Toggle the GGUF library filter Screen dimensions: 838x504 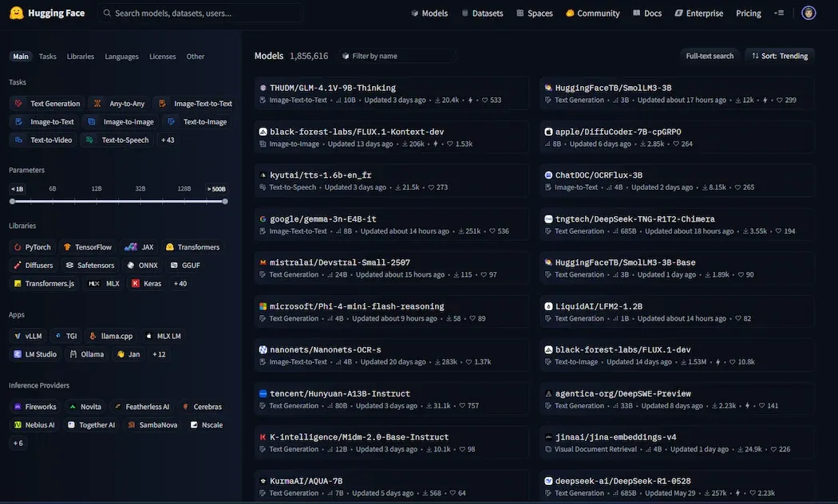pos(185,266)
